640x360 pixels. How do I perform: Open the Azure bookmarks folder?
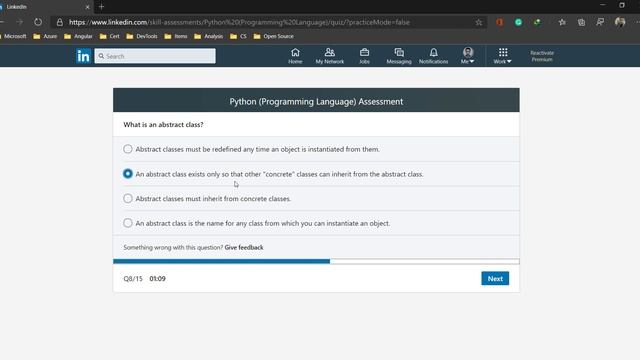point(45,36)
